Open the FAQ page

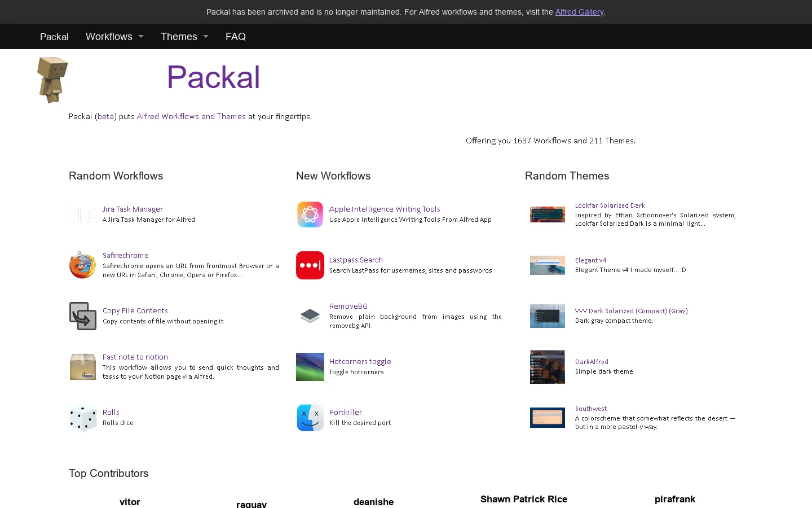pos(236,37)
